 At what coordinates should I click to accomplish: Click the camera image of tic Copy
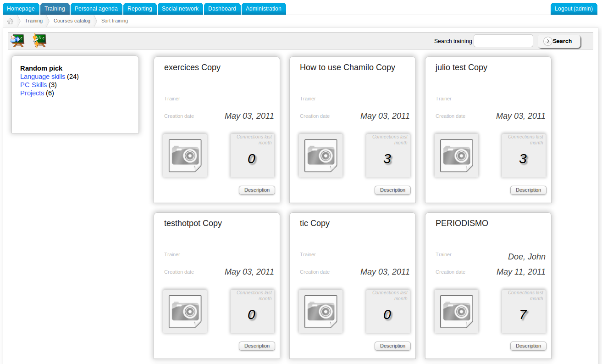pyautogui.click(x=320, y=312)
